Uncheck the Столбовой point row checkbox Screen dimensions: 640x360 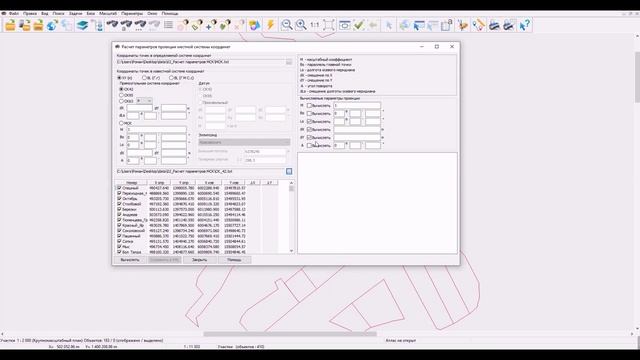click(119, 204)
